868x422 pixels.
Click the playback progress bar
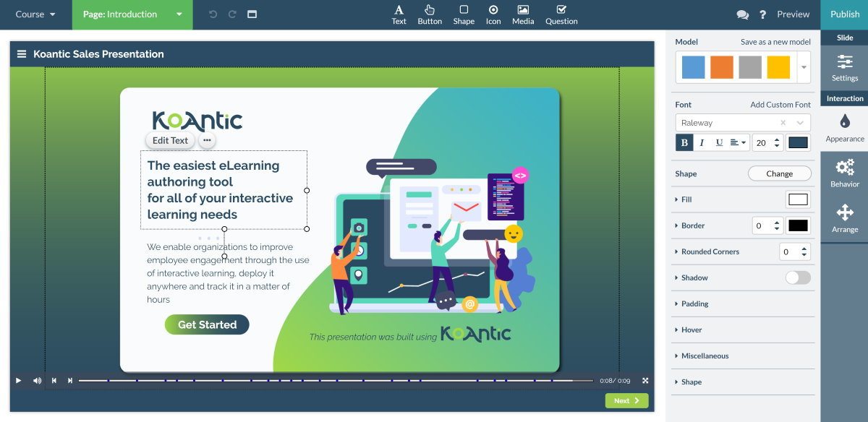[x=336, y=381]
